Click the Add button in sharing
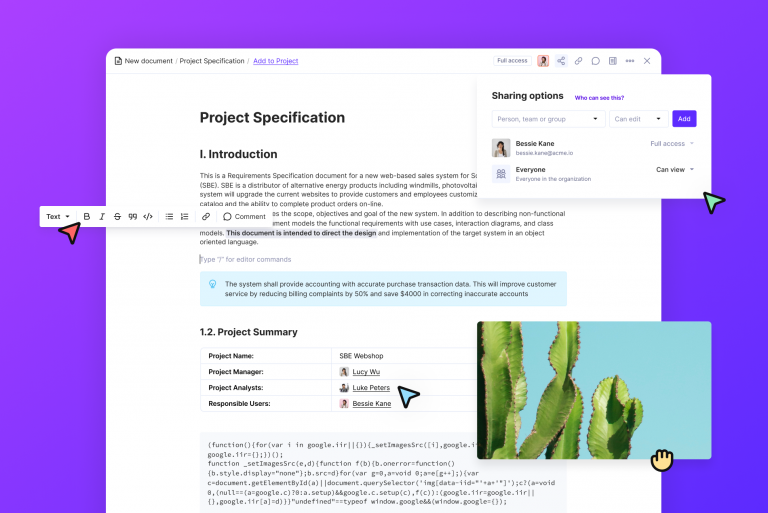This screenshot has width=768, height=513. coord(684,119)
